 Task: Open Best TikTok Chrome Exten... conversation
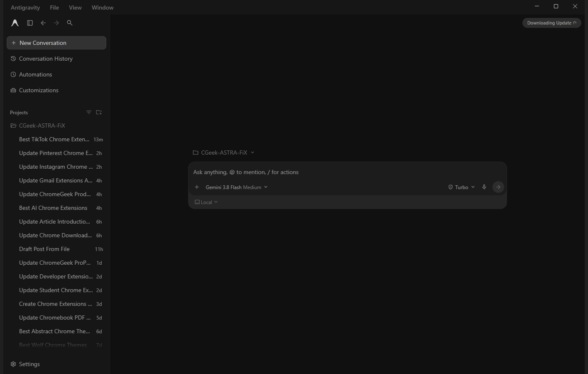point(56,139)
